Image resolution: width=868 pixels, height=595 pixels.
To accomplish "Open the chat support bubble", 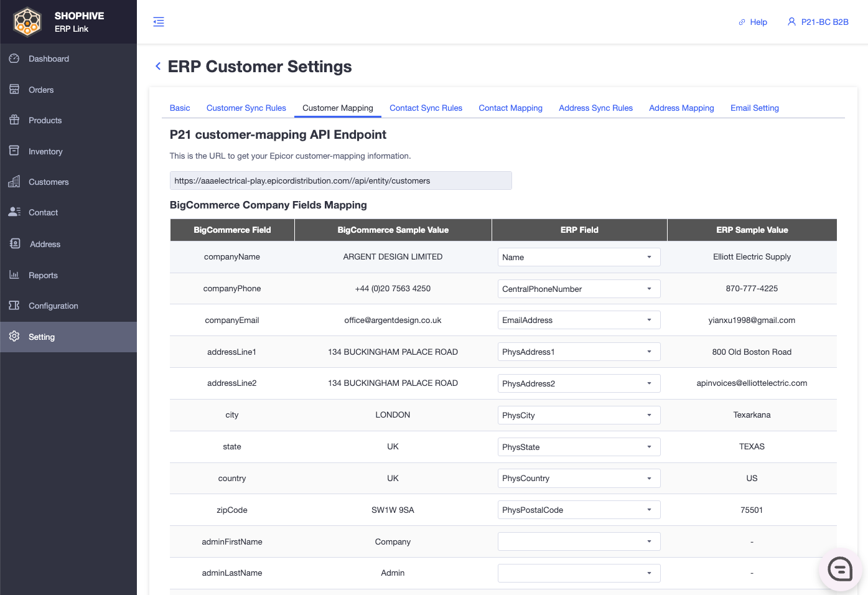I will (x=840, y=569).
